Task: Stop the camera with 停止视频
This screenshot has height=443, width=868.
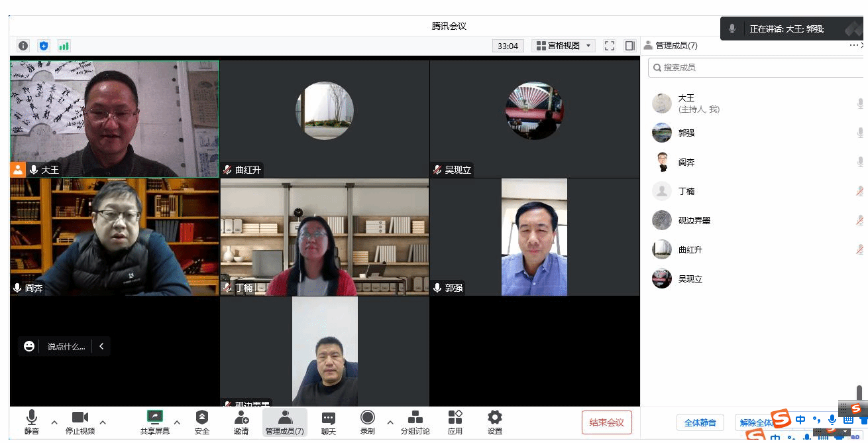Action: point(80,421)
